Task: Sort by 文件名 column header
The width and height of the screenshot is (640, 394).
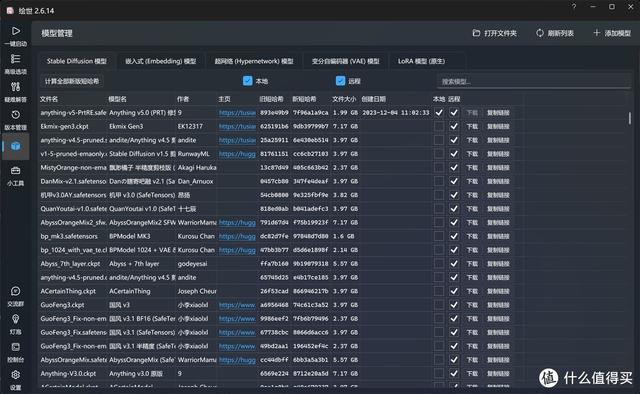Action: (x=49, y=99)
